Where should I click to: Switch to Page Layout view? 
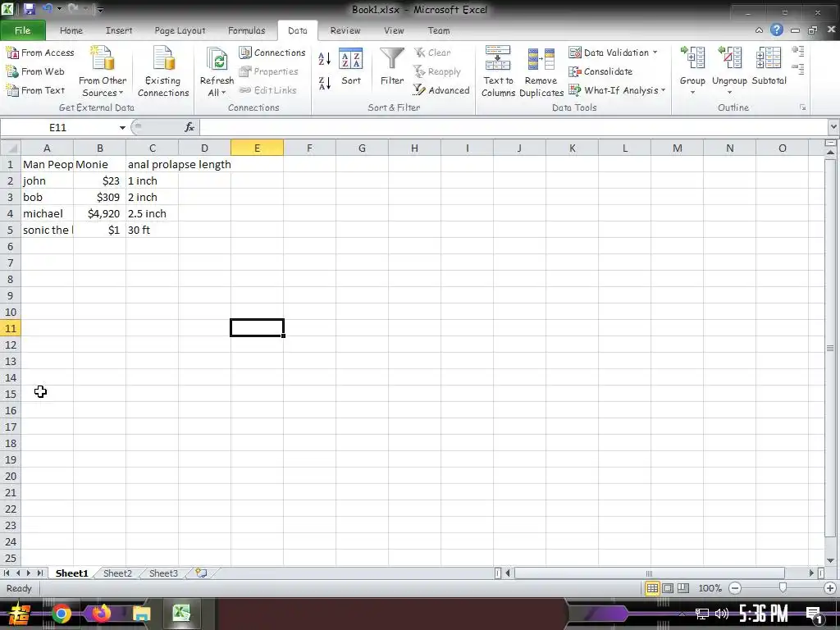click(668, 588)
